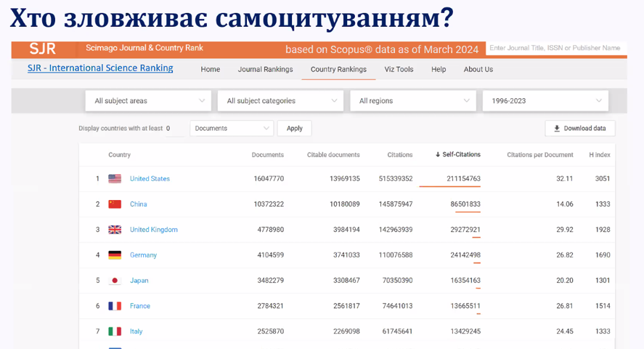This screenshot has height=349, width=644.
Task: Sort by the Citations column header
Action: [x=399, y=155]
